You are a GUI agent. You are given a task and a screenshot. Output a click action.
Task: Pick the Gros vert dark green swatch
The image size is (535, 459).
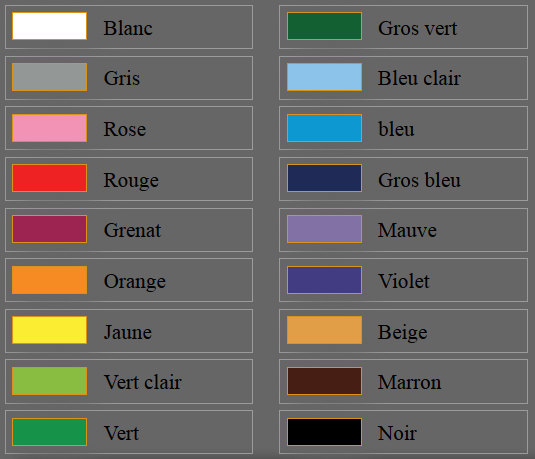point(324,26)
